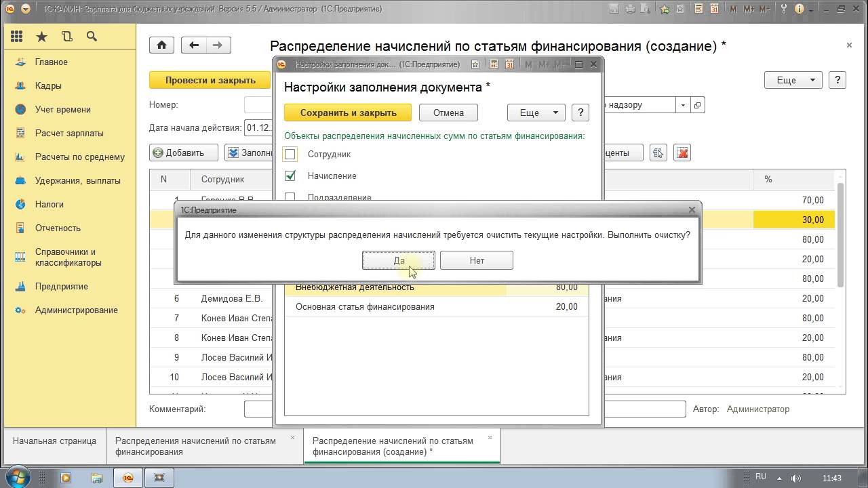The width and height of the screenshot is (868, 488).
Task: Click the Отмена button in settings dialog
Action: click(x=448, y=113)
